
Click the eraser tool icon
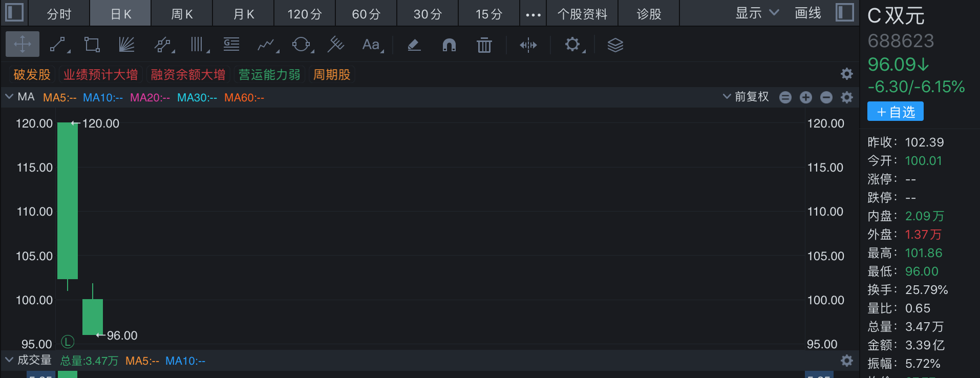tap(414, 45)
